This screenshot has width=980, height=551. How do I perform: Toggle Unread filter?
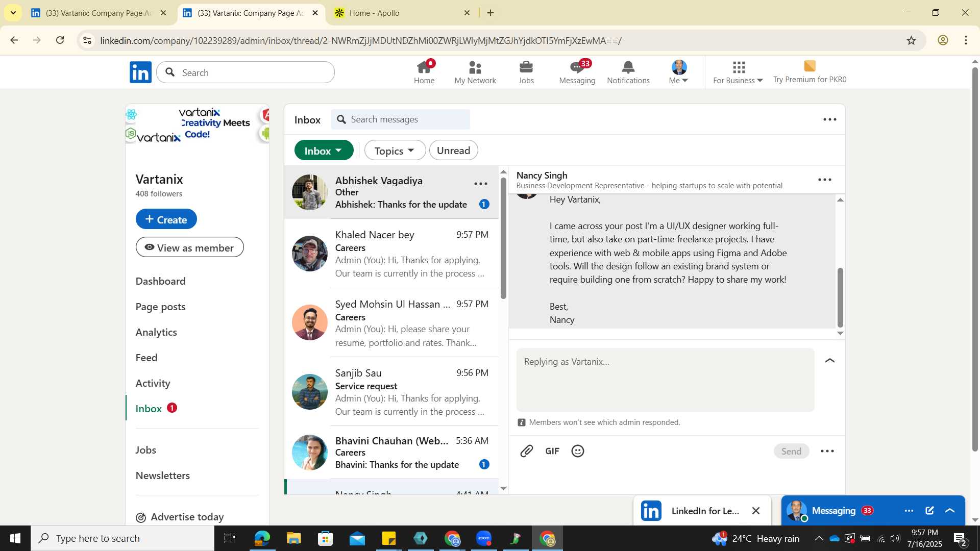(454, 151)
